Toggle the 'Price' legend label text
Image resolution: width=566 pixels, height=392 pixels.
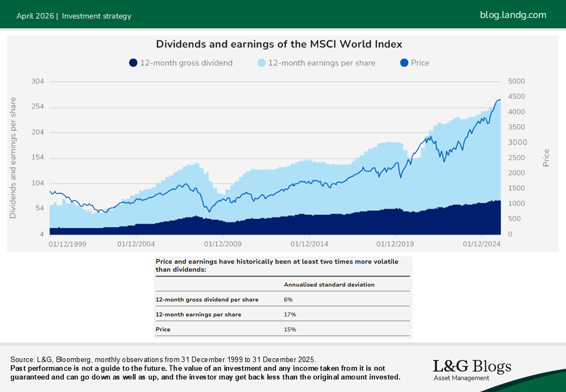click(x=420, y=63)
